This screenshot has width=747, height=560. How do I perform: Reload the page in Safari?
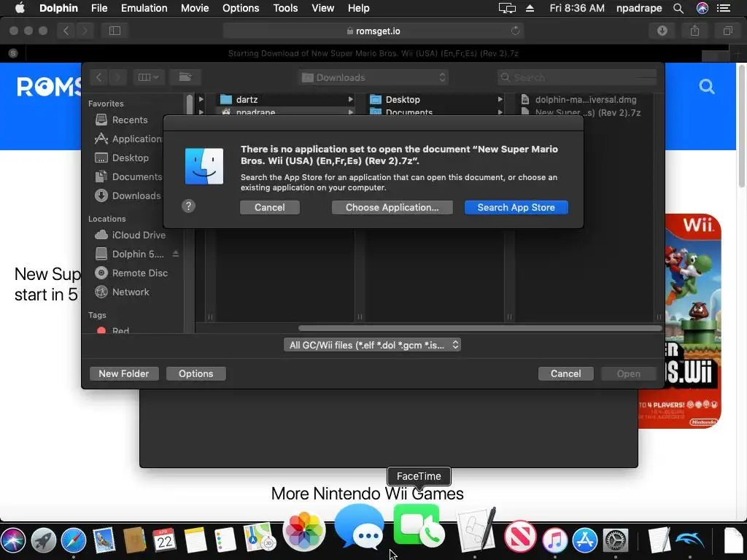coord(515,31)
